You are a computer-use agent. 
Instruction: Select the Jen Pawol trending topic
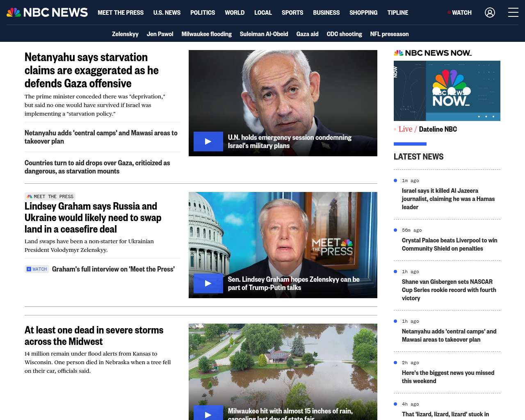pyautogui.click(x=160, y=34)
